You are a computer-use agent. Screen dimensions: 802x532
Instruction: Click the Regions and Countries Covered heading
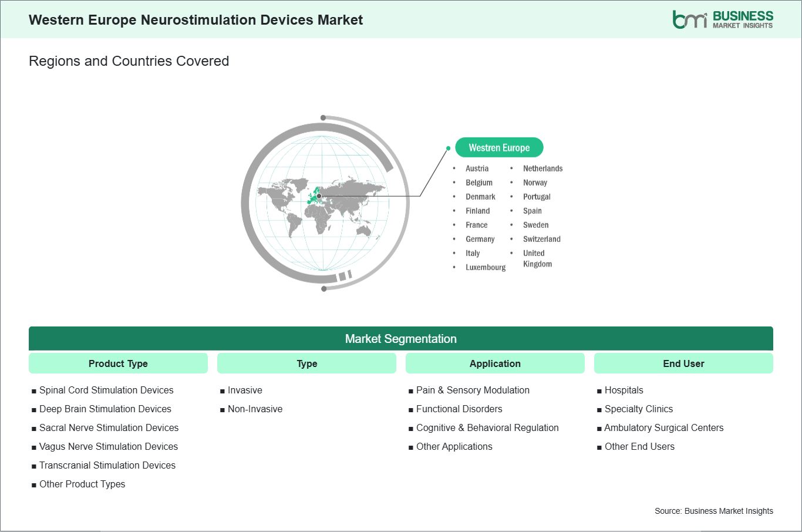[x=129, y=61]
